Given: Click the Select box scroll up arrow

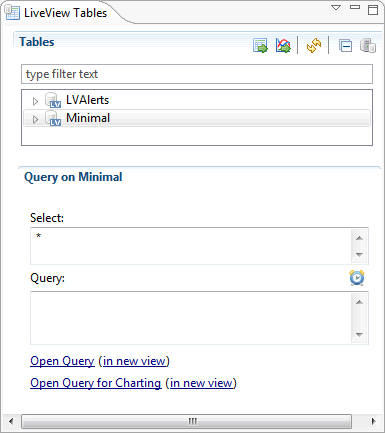Looking at the screenshot, I should click(x=359, y=238).
